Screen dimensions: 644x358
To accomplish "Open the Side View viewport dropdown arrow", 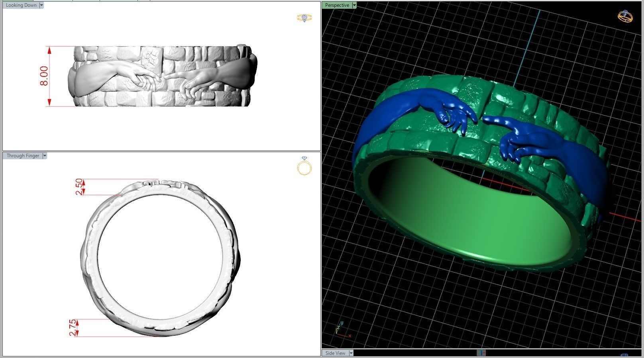I will pos(351,353).
